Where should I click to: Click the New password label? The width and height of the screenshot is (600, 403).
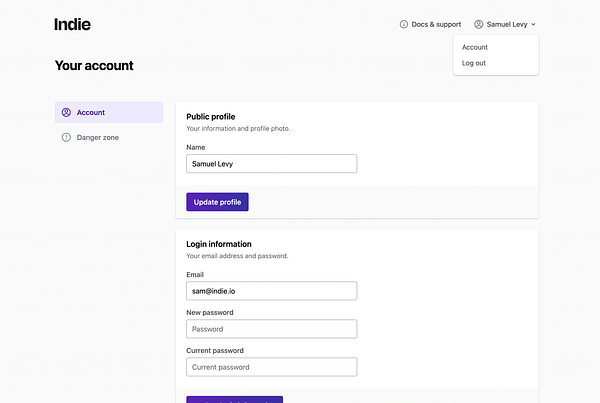(x=210, y=313)
